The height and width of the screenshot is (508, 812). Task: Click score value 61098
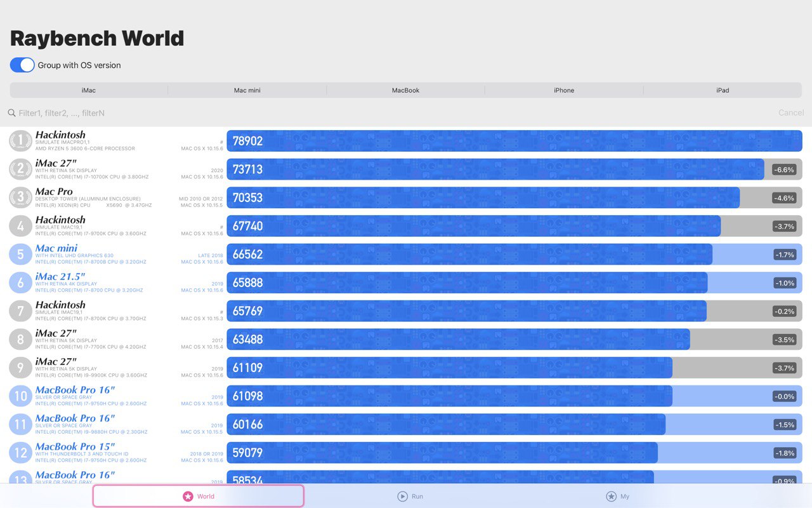(248, 396)
